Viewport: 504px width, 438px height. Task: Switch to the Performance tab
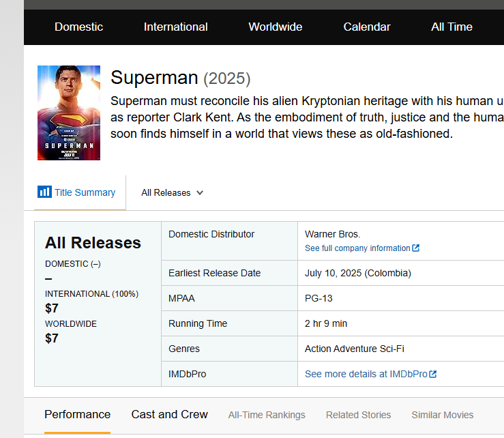[78, 415]
